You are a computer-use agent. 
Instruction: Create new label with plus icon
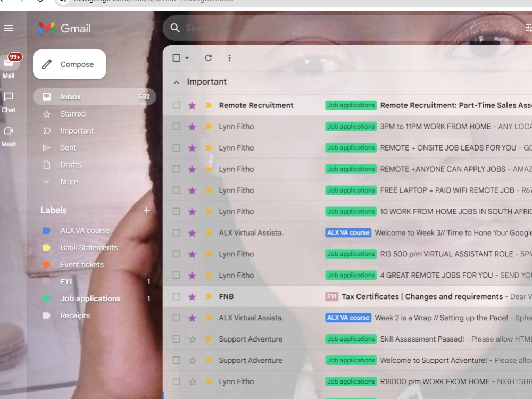[147, 210]
